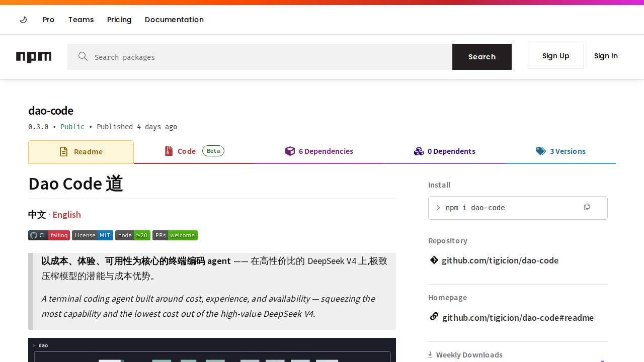Click the Weekly Downloads label

[x=469, y=355]
